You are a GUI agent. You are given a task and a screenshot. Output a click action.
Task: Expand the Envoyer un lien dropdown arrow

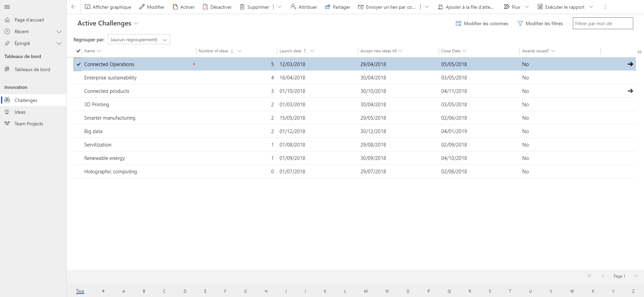pos(426,7)
